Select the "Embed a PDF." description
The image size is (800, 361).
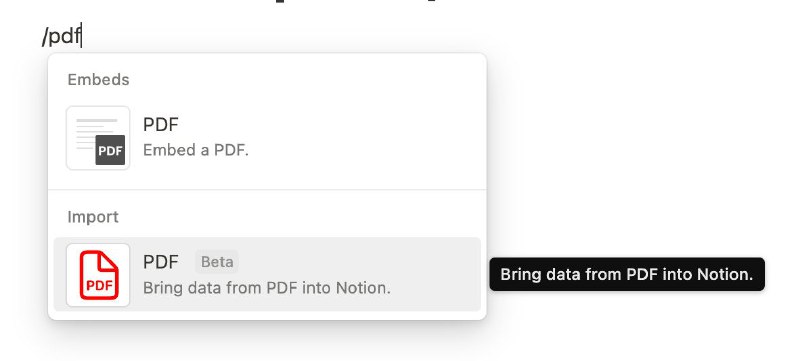tap(196, 150)
